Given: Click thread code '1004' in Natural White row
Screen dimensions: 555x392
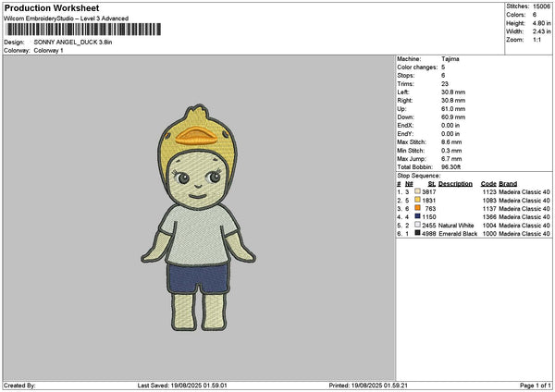Looking at the screenshot, I should click(x=489, y=226).
